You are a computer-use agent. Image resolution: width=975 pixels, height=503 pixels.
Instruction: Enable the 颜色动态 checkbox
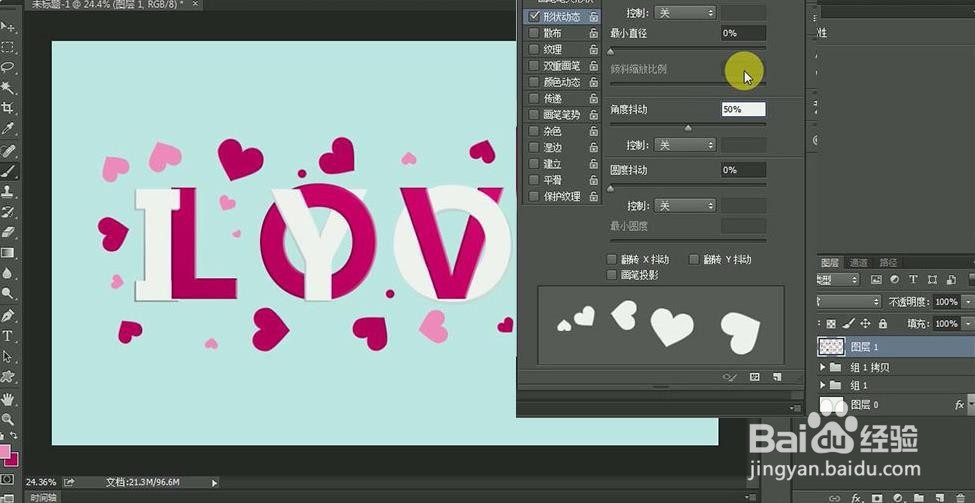click(534, 82)
